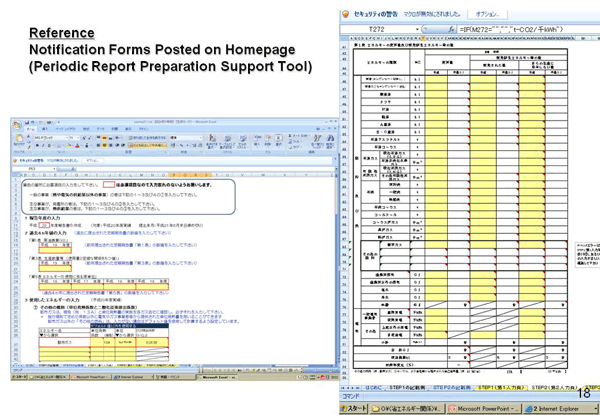Pick the yellow fill color bucket

[x=69, y=146]
